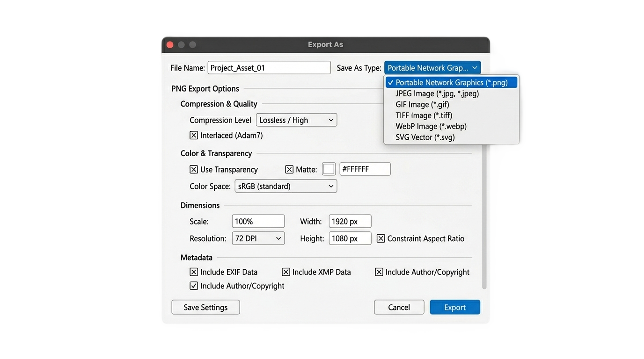Image resolution: width=644 pixels, height=359 pixels.
Task: Toggle the Include XMP Data checkbox
Action: click(x=286, y=272)
